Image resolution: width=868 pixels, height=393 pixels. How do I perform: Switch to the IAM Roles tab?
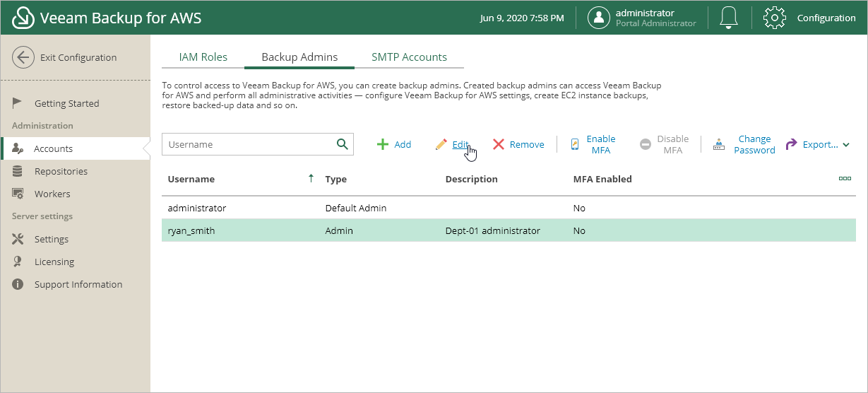pyautogui.click(x=203, y=57)
